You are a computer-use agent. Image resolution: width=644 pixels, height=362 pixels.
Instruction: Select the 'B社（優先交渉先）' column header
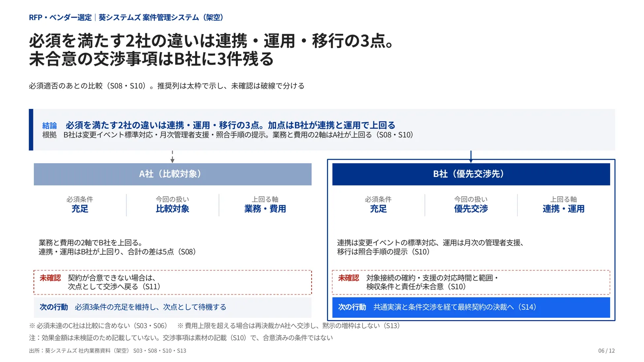click(471, 174)
